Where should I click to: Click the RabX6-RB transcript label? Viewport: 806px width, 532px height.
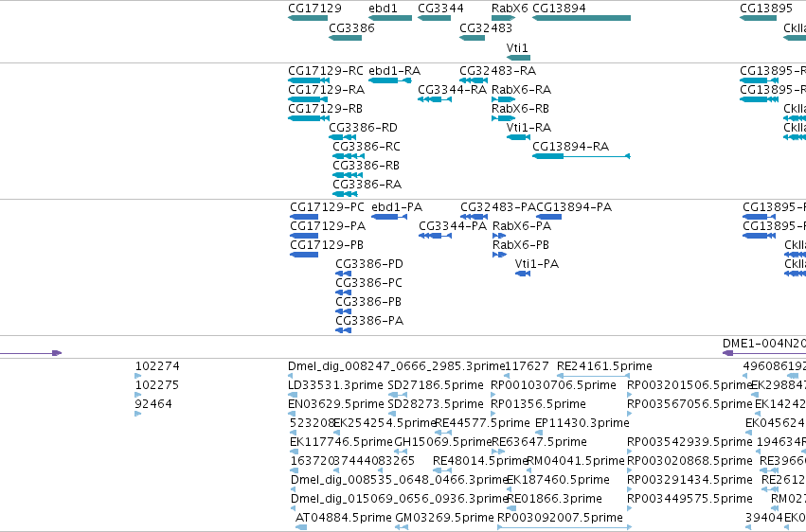520,108
